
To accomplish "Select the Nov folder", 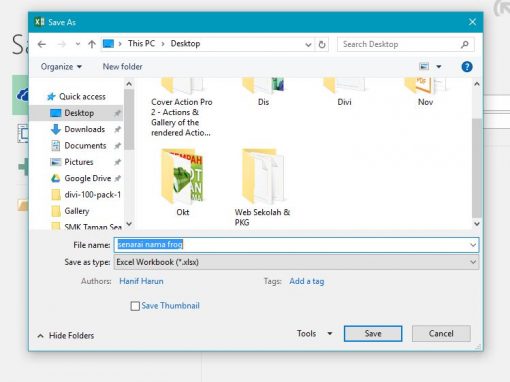I will pyautogui.click(x=425, y=92).
